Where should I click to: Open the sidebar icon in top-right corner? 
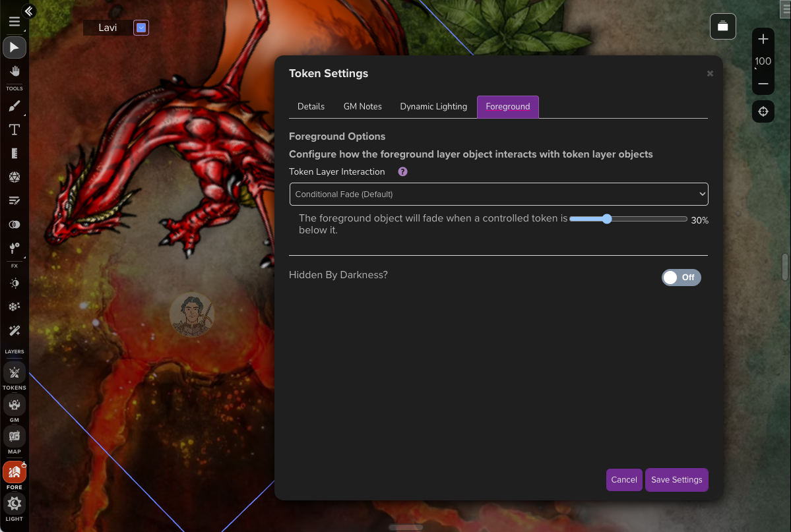click(786, 9)
